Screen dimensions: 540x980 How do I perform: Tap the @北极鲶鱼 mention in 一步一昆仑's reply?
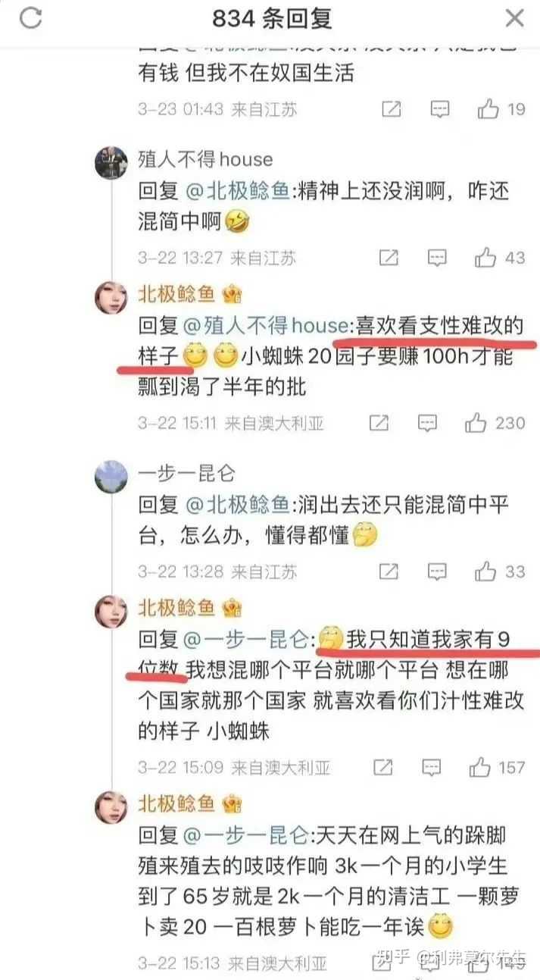(x=237, y=504)
